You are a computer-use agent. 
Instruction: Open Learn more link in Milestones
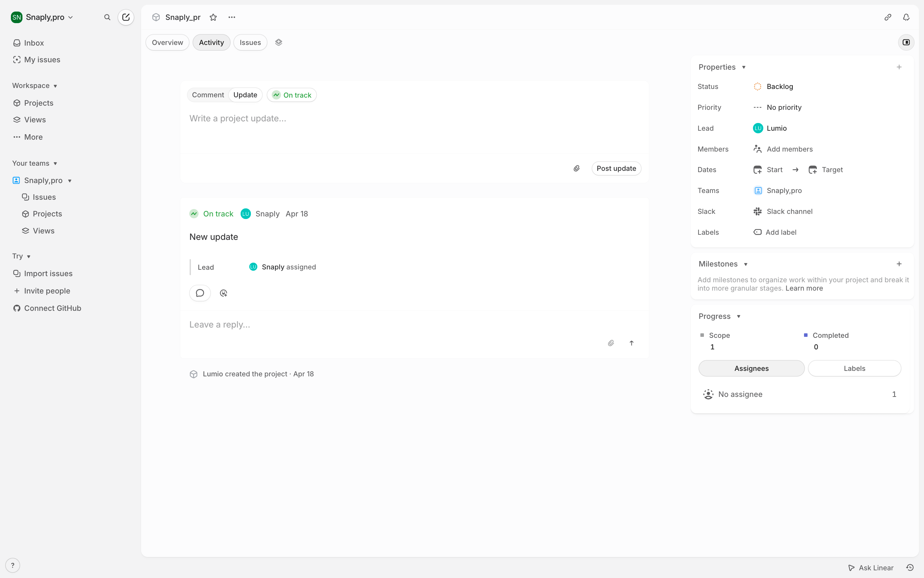[x=804, y=289]
